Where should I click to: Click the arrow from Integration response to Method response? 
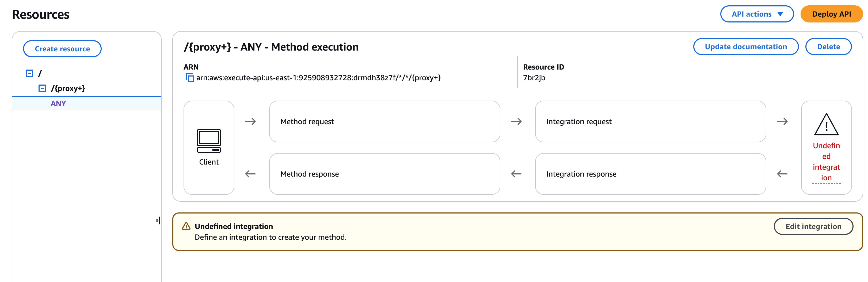(x=516, y=174)
